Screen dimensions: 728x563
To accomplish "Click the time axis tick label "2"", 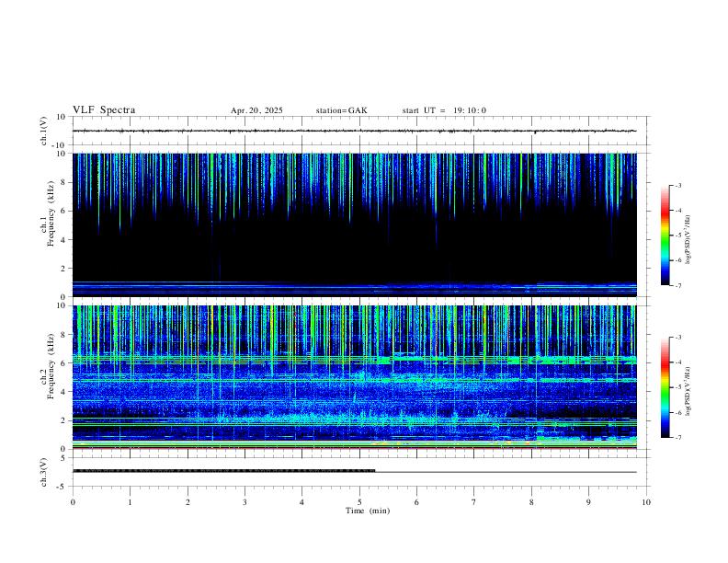I will [188, 502].
